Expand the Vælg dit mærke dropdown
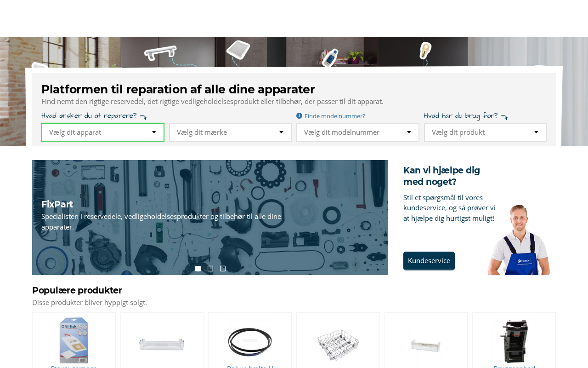 [x=230, y=132]
